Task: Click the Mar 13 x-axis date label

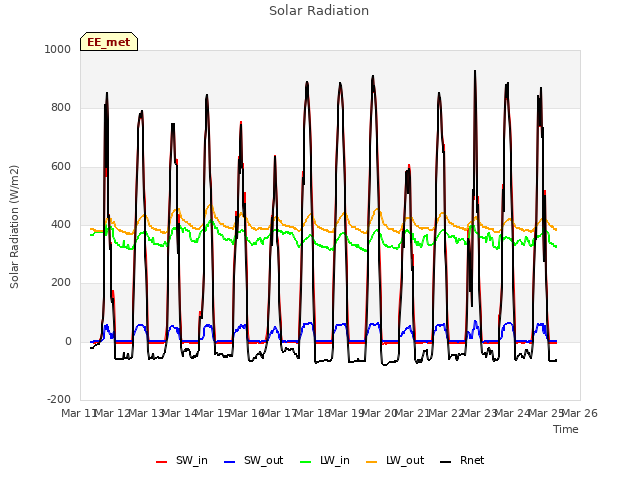Action: pos(147,413)
